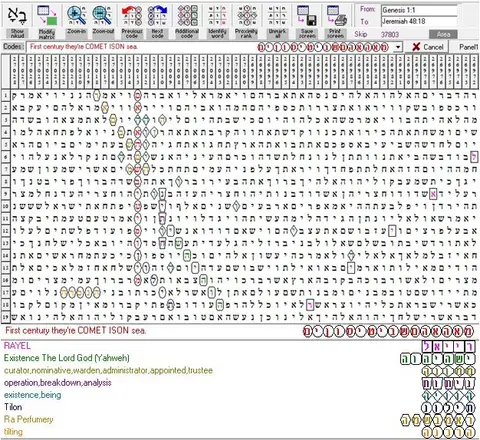
Task: Select the Ra Perfumery entry
Action: [x=29, y=419]
